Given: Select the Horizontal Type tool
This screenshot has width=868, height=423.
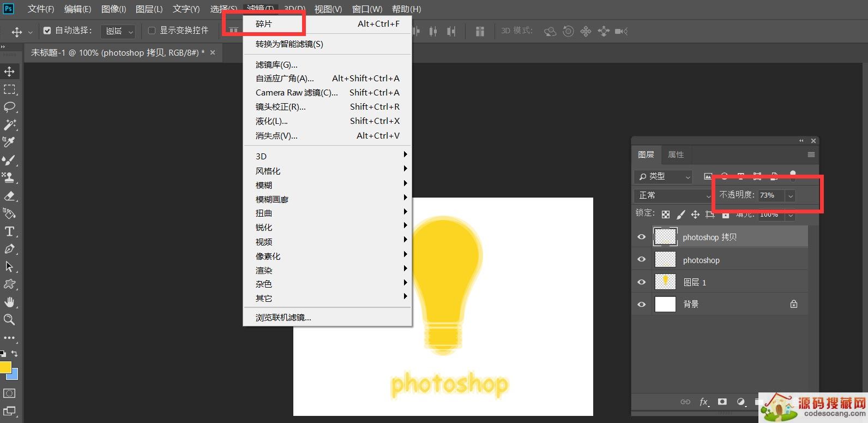Looking at the screenshot, I should (9, 231).
